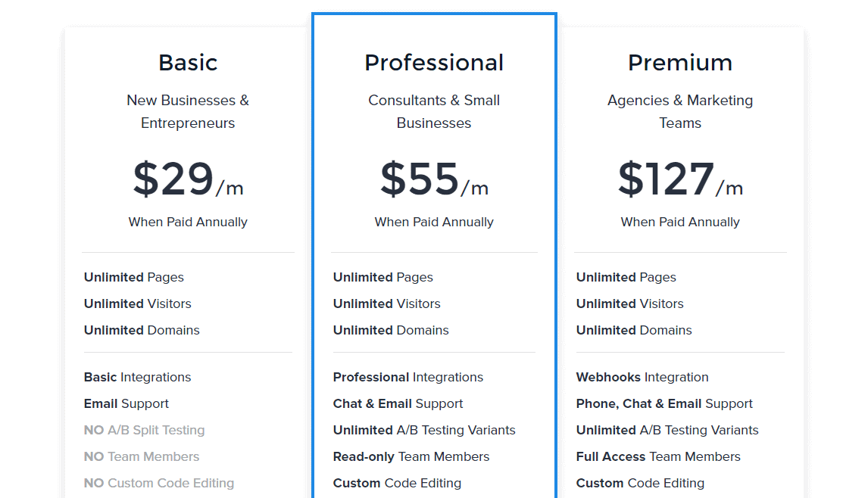Click 'Professional Integrations' feature

click(408, 377)
